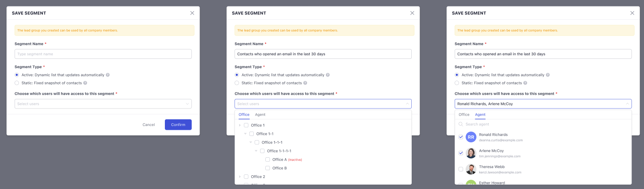The width and height of the screenshot is (644, 189).
Task: Tick the Office A (Inactive) checkbox
Action: pyautogui.click(x=267, y=159)
